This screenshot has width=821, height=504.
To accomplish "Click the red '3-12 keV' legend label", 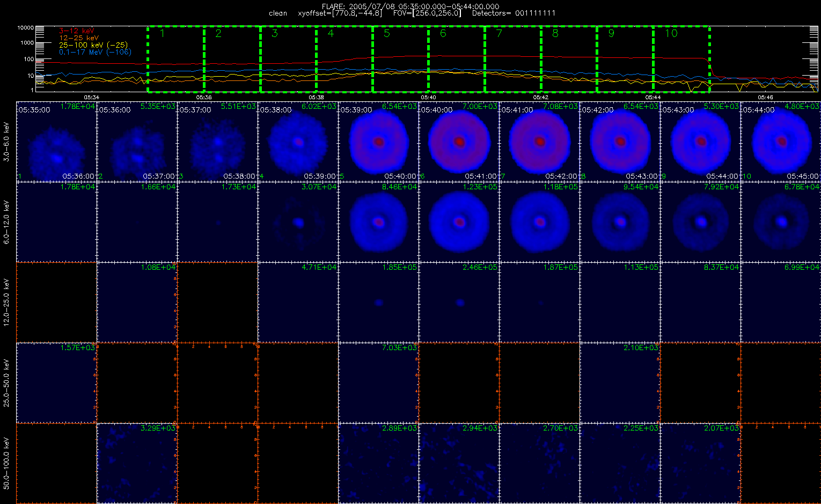I will [x=76, y=31].
